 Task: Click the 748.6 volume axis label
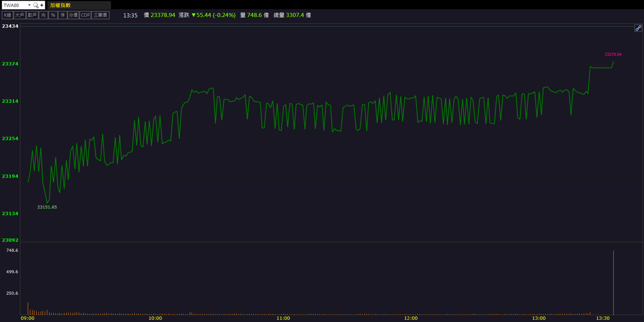12,250
